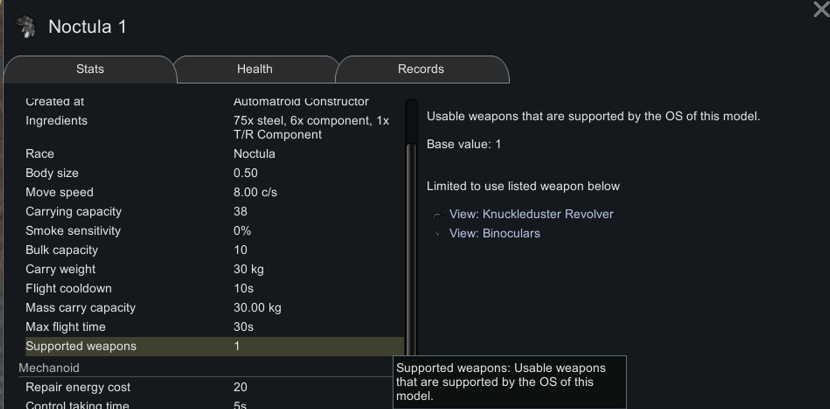The image size is (830, 409).
Task: Click the Binoculars small icon
Action: [437, 234]
